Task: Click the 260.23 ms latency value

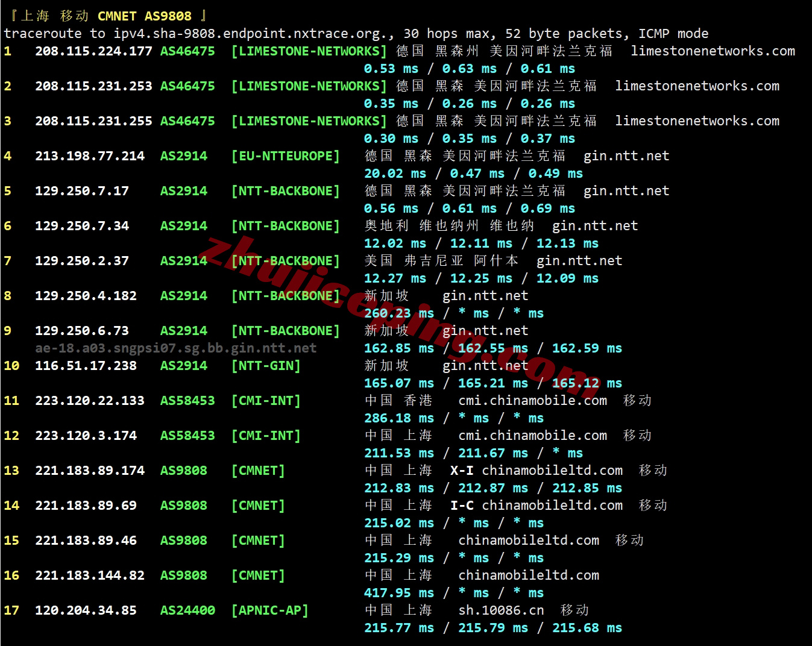Action: point(399,313)
